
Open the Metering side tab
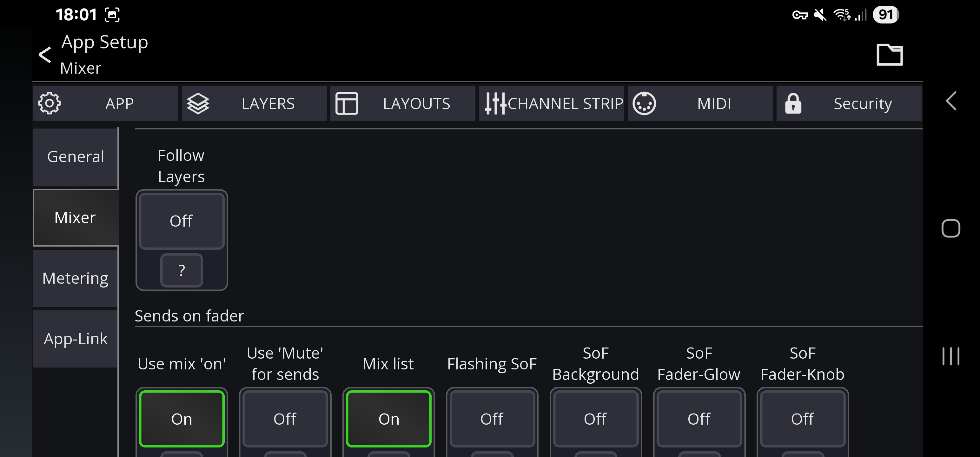tap(75, 278)
